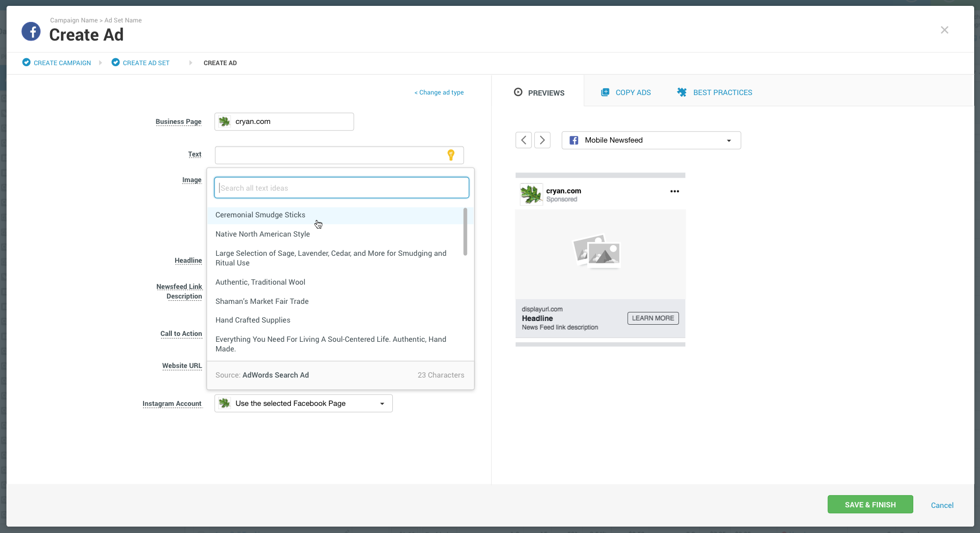Click the cryan.com leaf avatar in preview
980x533 pixels.
tap(531, 194)
